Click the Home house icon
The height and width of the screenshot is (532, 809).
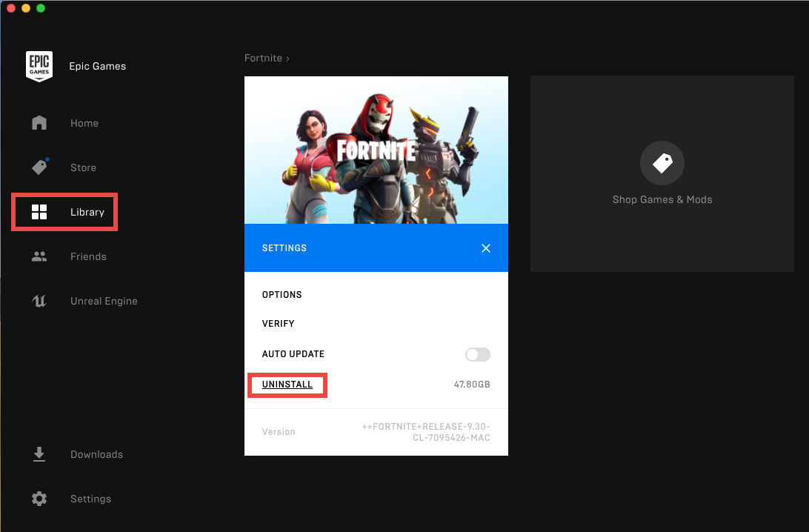39,123
